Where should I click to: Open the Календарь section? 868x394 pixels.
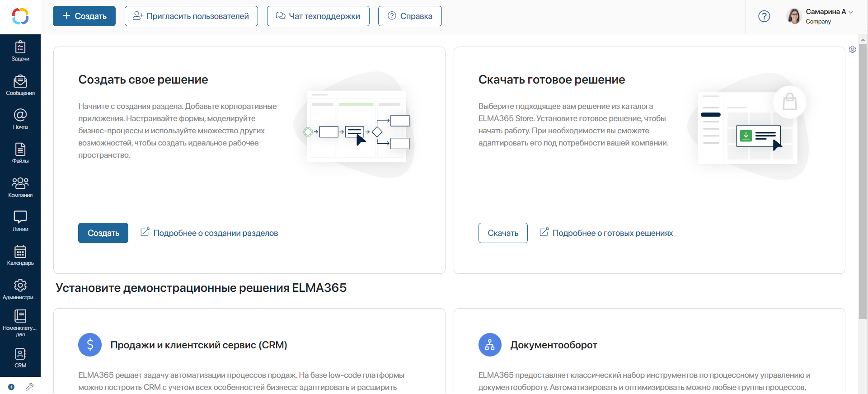pyautogui.click(x=20, y=255)
